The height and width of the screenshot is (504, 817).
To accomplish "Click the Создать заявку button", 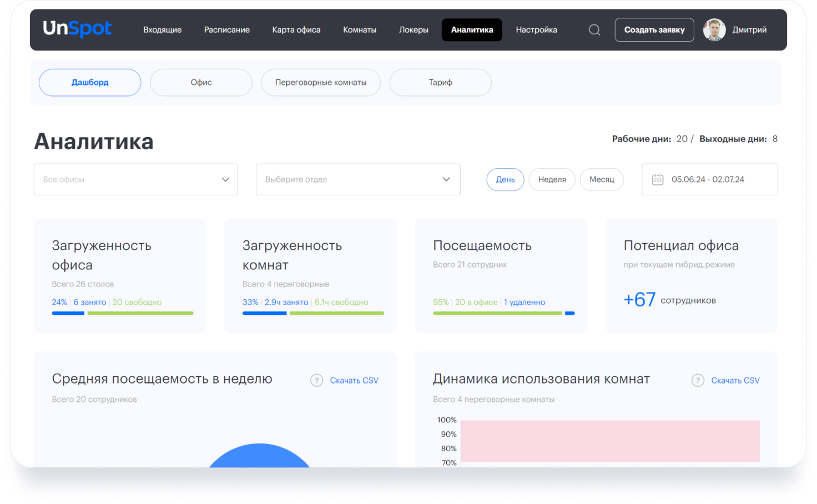I will [x=654, y=30].
